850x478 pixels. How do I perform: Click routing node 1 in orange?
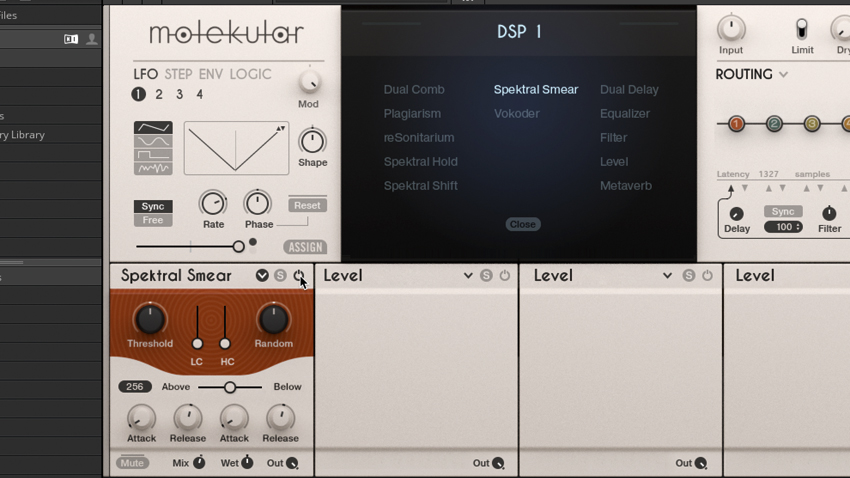[x=736, y=124]
